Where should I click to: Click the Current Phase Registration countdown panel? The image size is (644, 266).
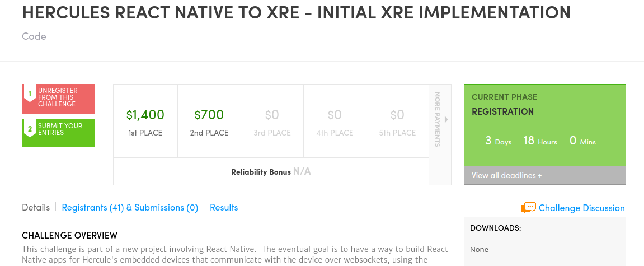[544, 125]
